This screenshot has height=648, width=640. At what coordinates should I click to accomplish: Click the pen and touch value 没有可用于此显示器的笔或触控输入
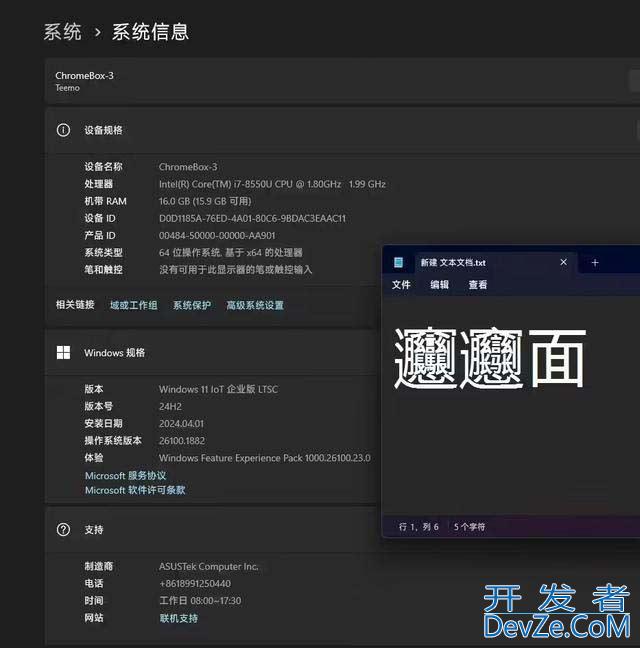click(x=236, y=270)
